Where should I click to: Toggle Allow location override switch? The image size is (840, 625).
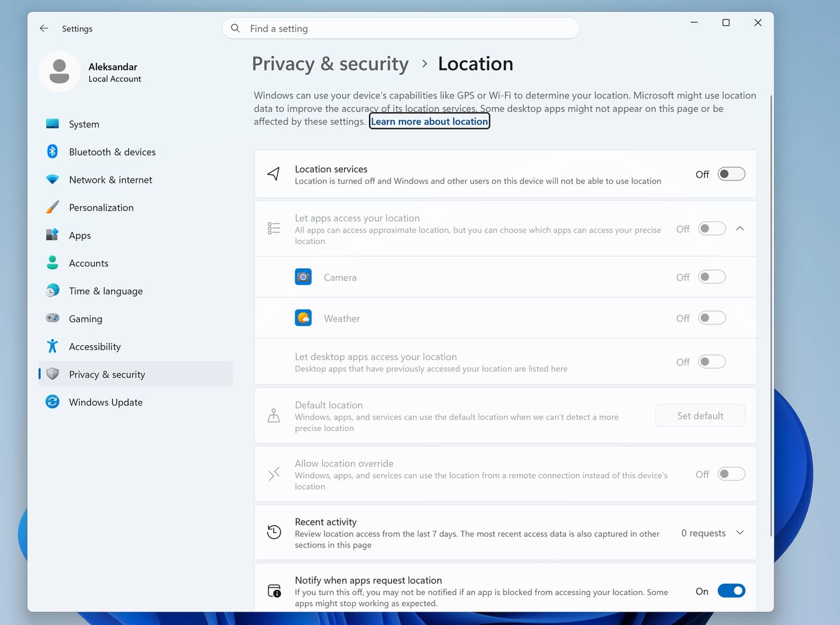731,474
